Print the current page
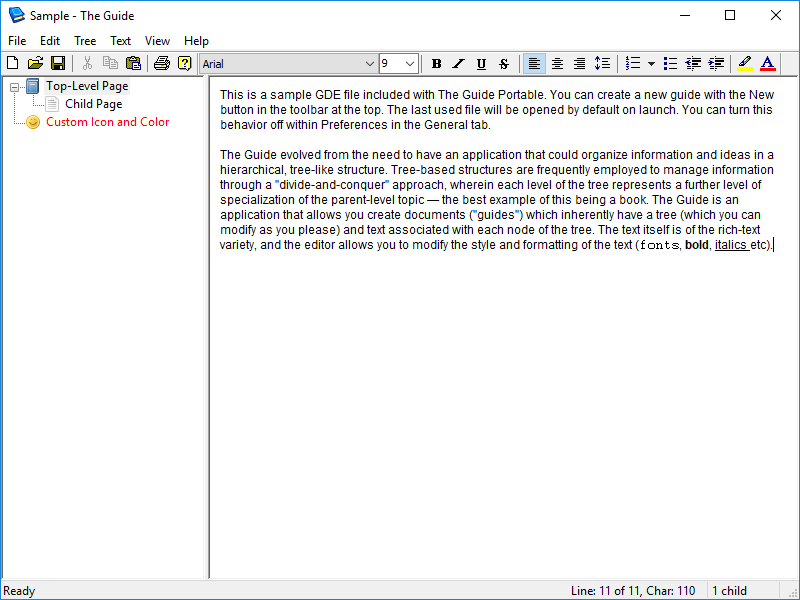This screenshot has width=800, height=600. [x=161, y=64]
